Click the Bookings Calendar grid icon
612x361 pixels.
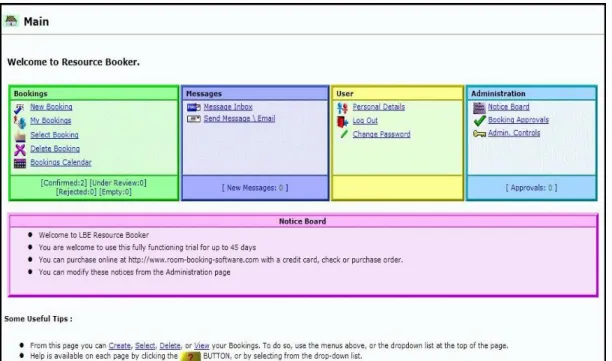coord(20,163)
